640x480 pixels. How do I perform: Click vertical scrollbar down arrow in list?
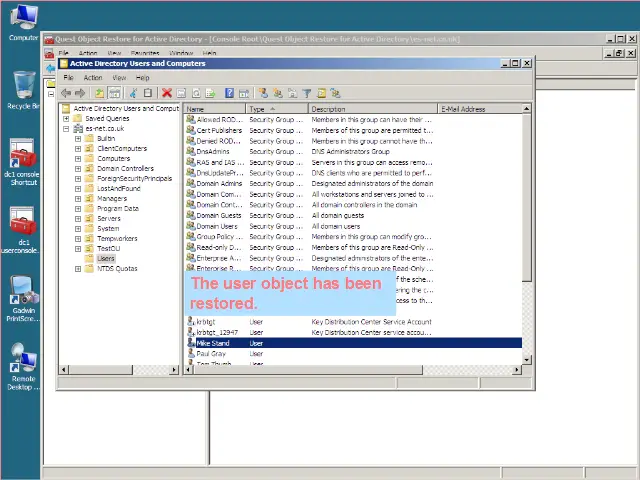(527, 360)
